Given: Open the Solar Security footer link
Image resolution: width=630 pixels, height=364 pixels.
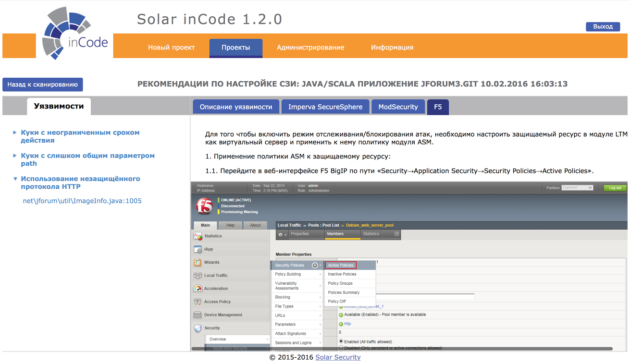Looking at the screenshot, I should 338,357.
